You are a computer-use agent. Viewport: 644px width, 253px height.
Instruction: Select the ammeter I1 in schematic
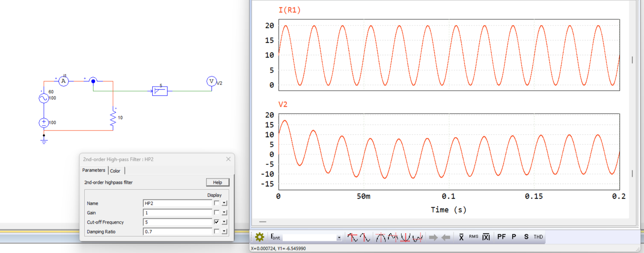pyautogui.click(x=63, y=81)
